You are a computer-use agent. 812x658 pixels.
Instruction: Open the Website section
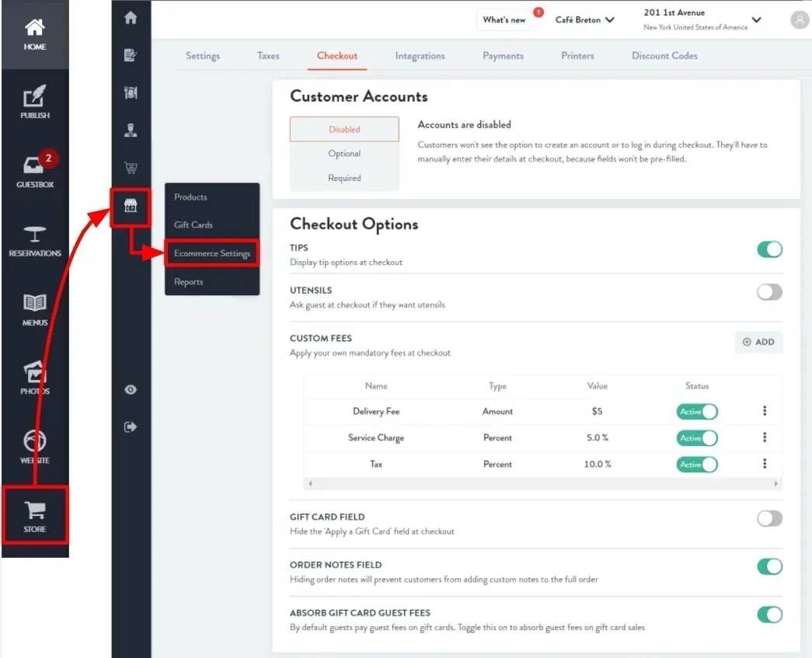[35, 447]
